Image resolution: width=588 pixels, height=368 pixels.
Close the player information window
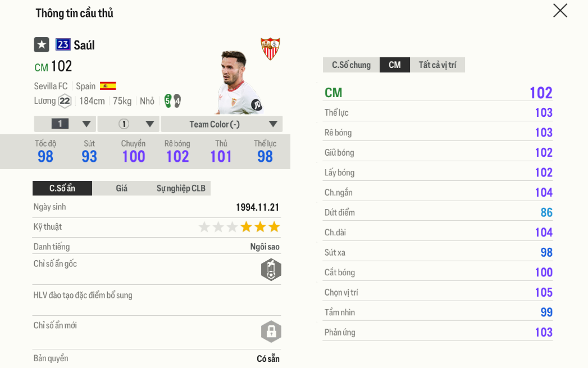pos(560,11)
